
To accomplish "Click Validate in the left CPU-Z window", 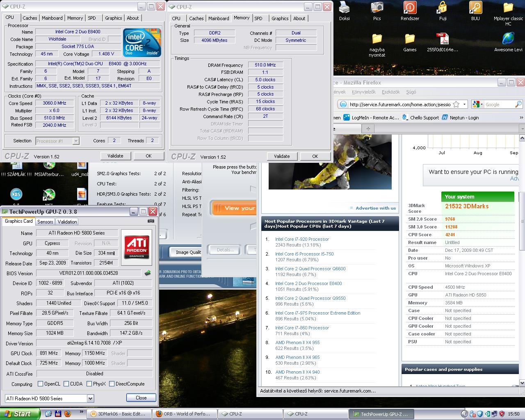I will 115,156.
